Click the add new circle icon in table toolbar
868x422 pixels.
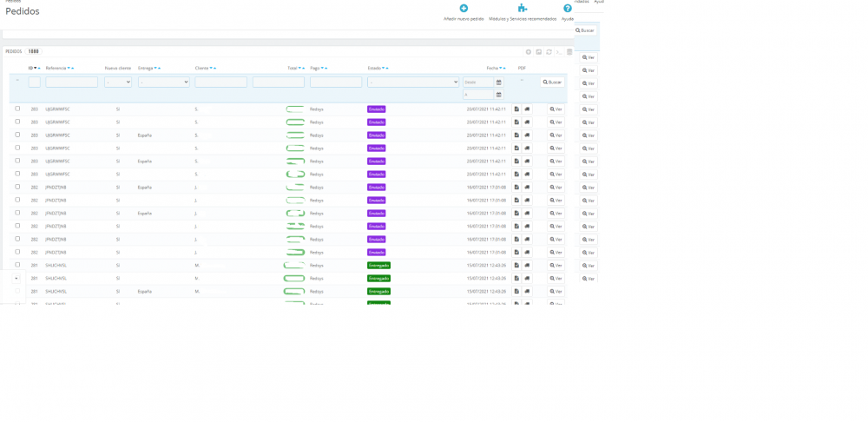pos(528,52)
